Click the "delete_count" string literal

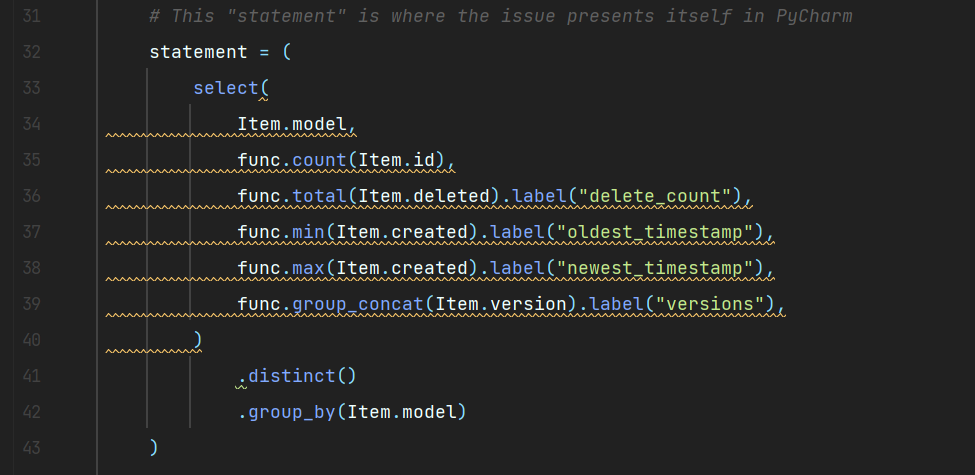pyautogui.click(x=655, y=196)
